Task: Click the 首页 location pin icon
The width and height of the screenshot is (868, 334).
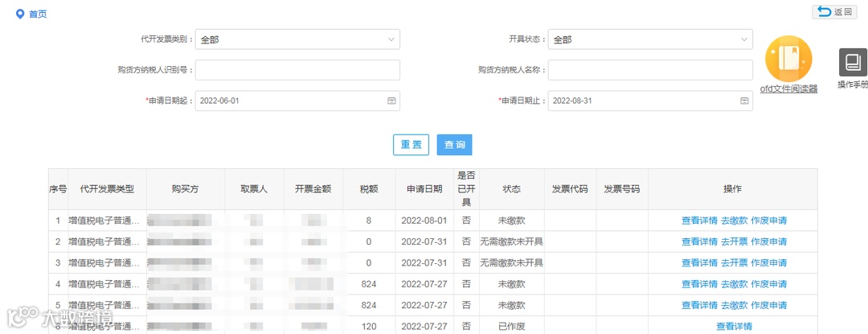Action: pyautogui.click(x=20, y=14)
